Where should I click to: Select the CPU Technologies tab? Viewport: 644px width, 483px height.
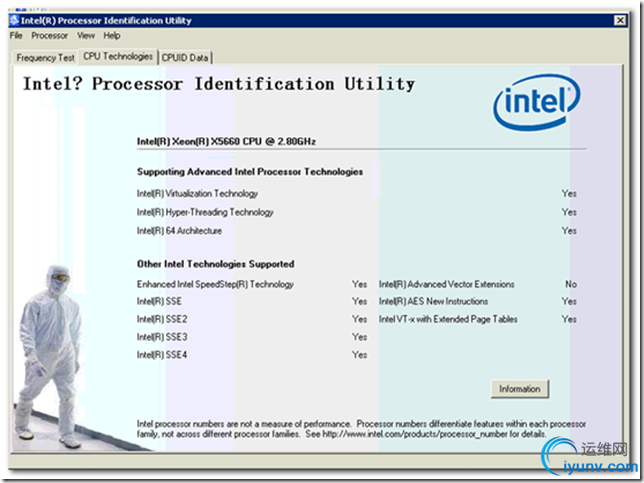[118, 56]
